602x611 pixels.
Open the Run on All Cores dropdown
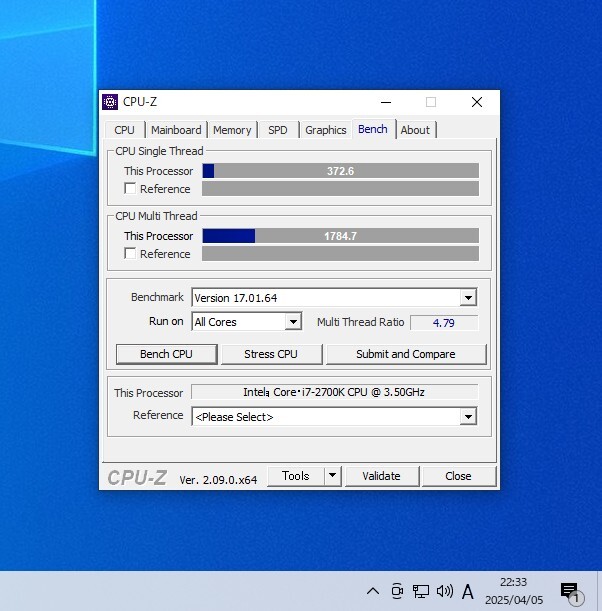pyautogui.click(x=293, y=322)
